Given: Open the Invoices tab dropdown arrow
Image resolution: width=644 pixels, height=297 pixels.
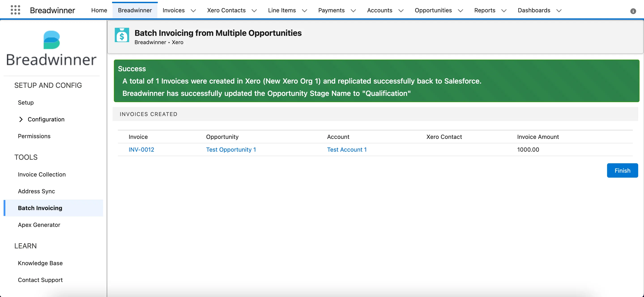Looking at the screenshot, I should click(193, 11).
